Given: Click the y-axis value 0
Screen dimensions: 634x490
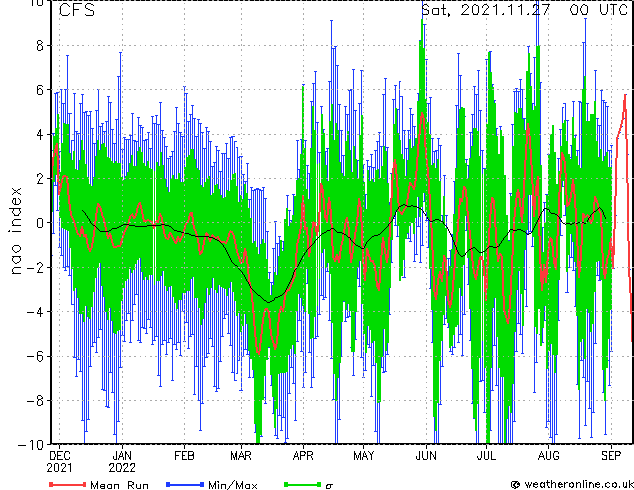Looking at the screenshot, I should (40, 223).
